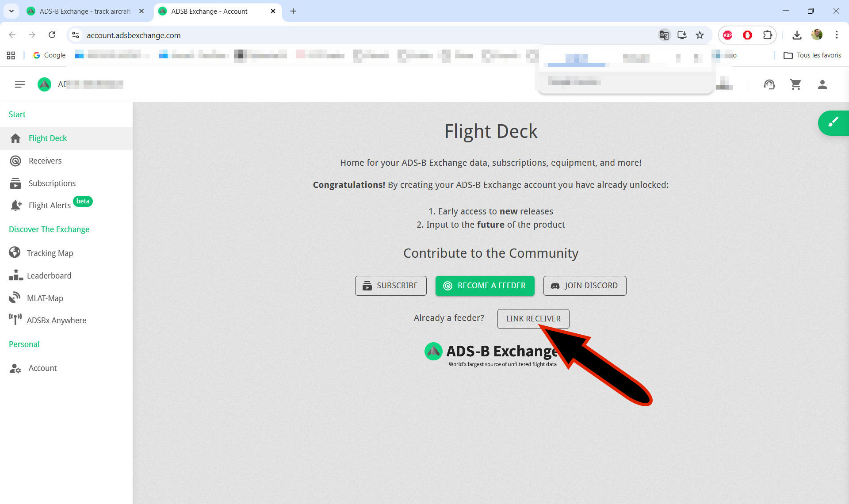
Task: Open MLAT-Map in sidebar
Action: [x=66, y=298]
